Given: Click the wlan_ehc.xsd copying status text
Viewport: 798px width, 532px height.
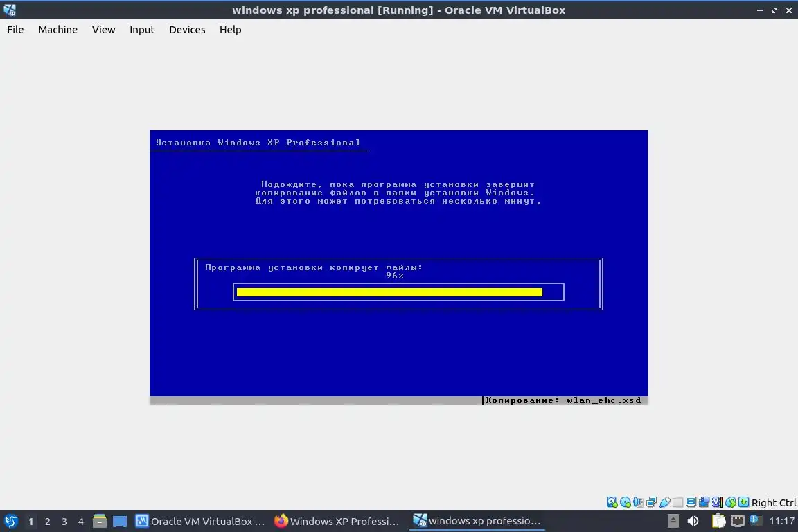Looking at the screenshot, I should [563, 400].
